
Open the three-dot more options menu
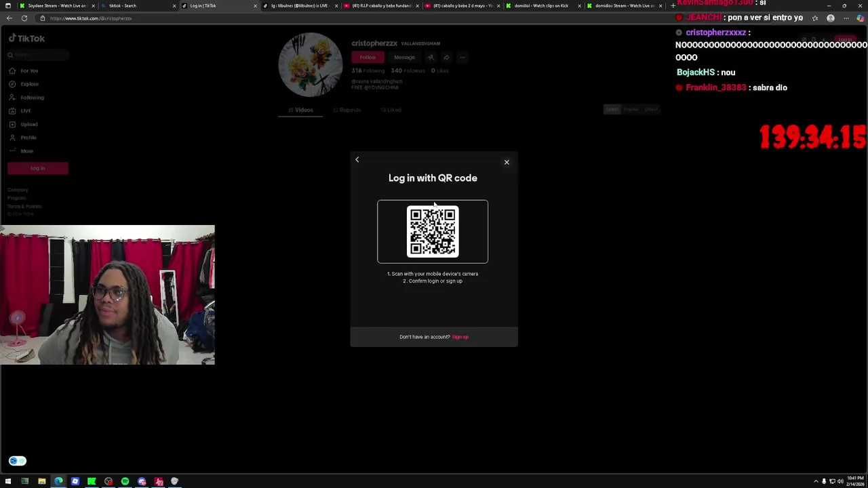[x=462, y=58]
